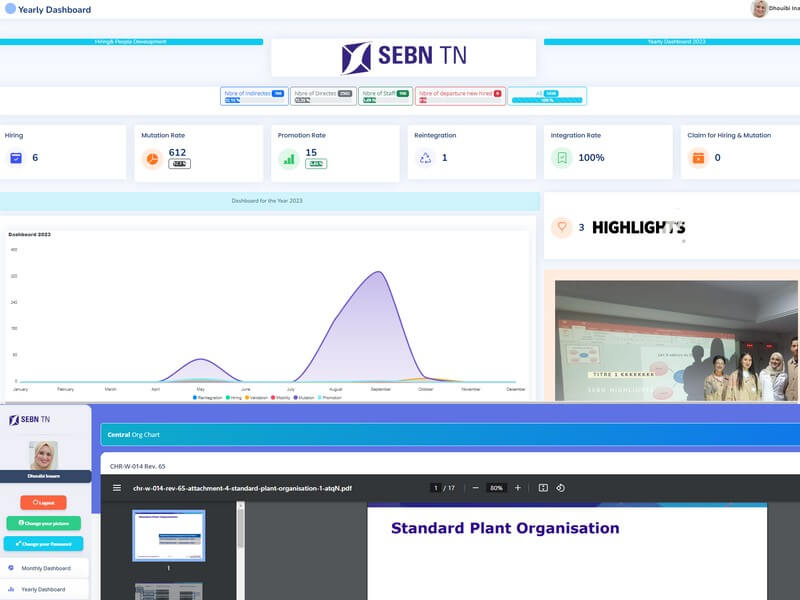The image size is (800, 600).
Task: Click the PDF zoom percentage field
Action: coord(496,488)
